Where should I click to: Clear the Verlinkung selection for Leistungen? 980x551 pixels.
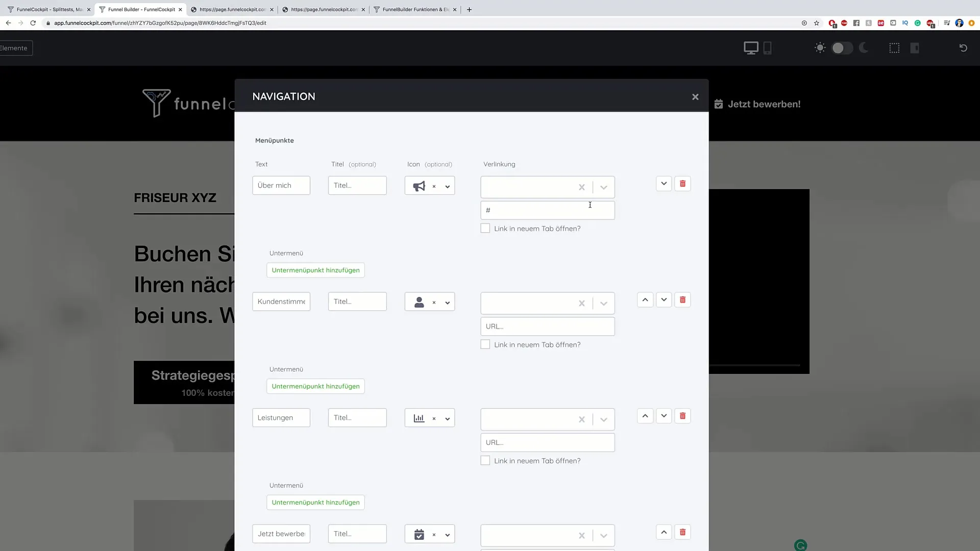point(581,419)
